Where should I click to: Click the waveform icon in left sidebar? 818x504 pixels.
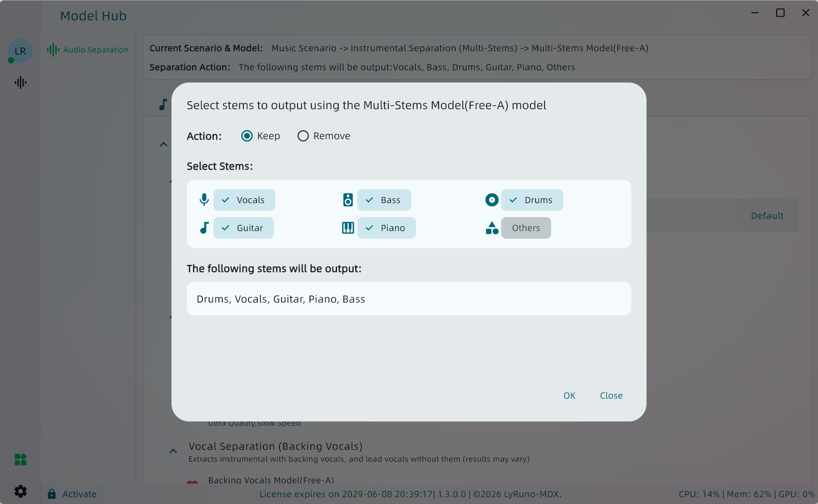20,83
